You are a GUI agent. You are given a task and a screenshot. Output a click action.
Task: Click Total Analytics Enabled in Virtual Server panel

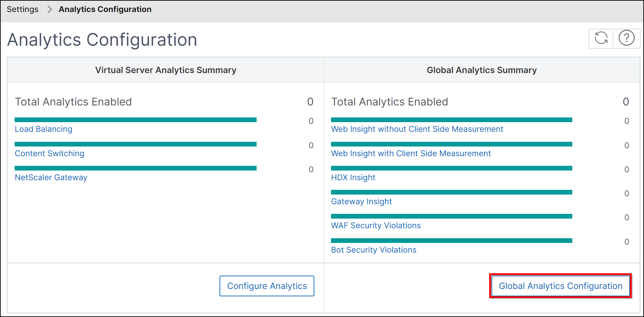[73, 102]
